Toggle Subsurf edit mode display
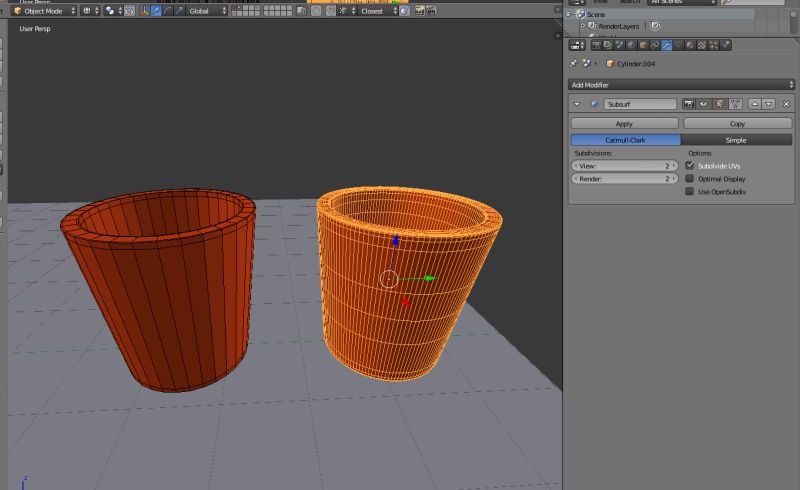Viewport: 800px width, 490px height. pyautogui.click(x=719, y=104)
